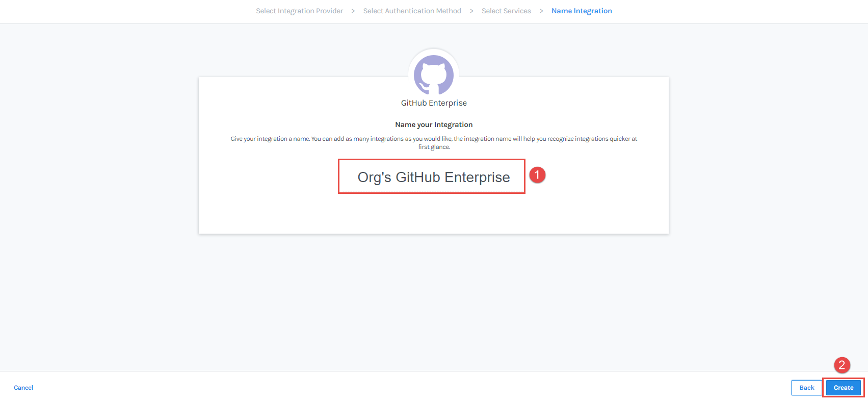Go to Select Integration Provider step
Viewport: 868px width, 401px height.
[x=300, y=11]
